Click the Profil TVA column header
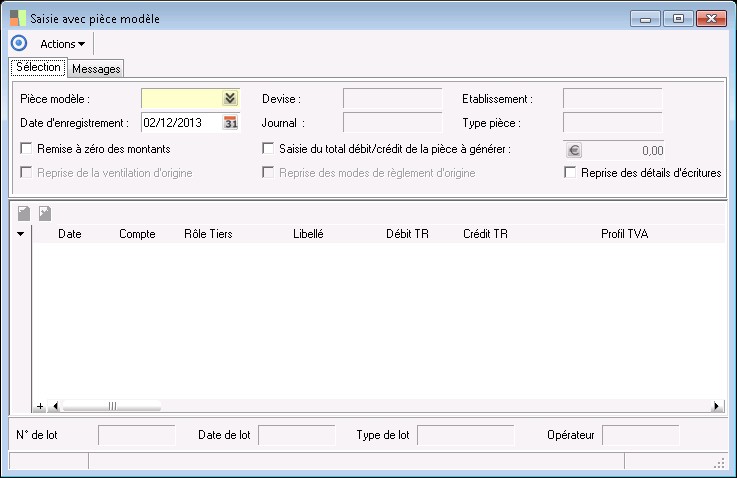 624,234
